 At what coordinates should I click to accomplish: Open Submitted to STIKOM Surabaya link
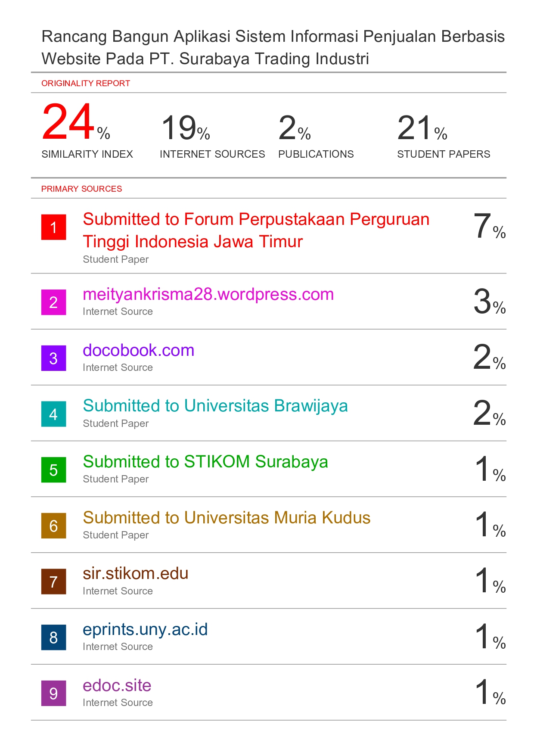(x=205, y=462)
